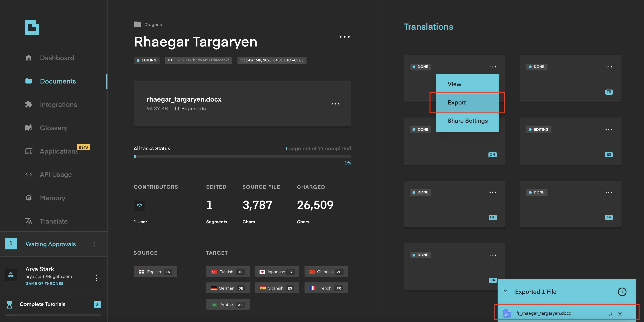The height and width of the screenshot is (322, 644).
Task: Collapse the Exported 1 File panel
Action: (x=506, y=291)
